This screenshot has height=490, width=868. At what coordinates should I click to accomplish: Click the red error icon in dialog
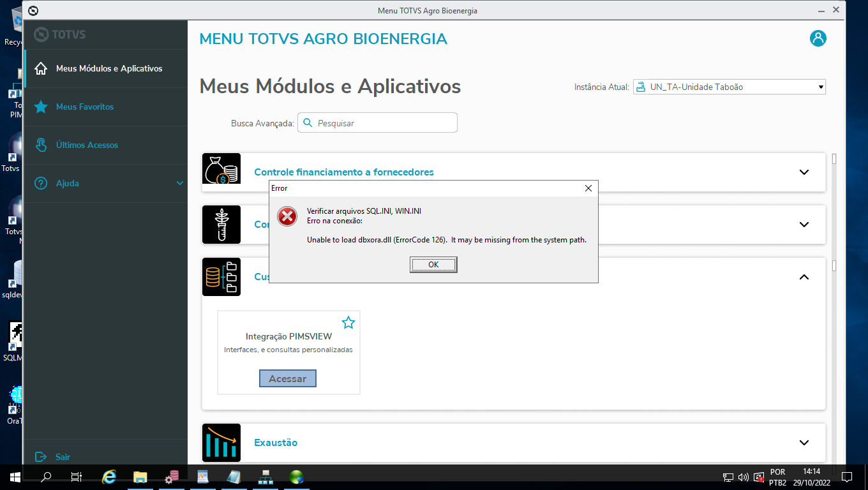click(287, 217)
